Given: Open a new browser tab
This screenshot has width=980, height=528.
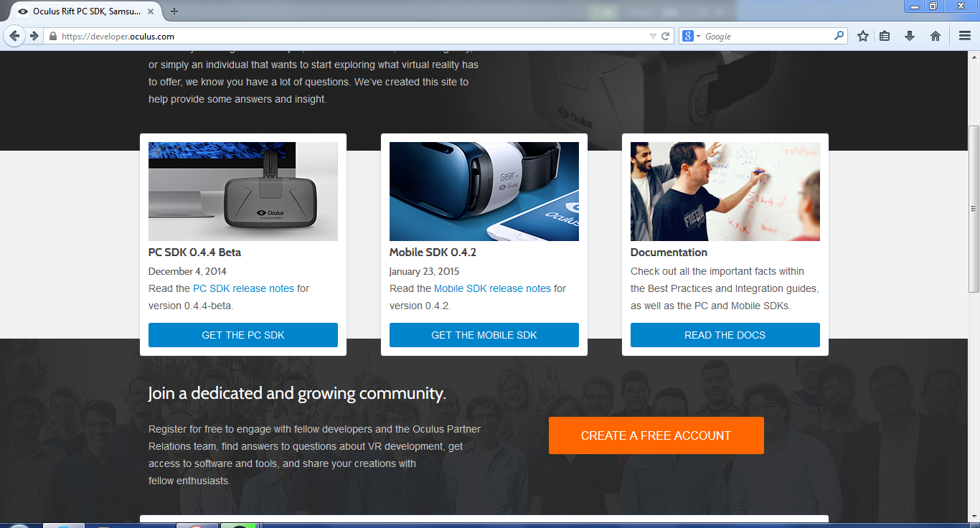Looking at the screenshot, I should pos(174,11).
